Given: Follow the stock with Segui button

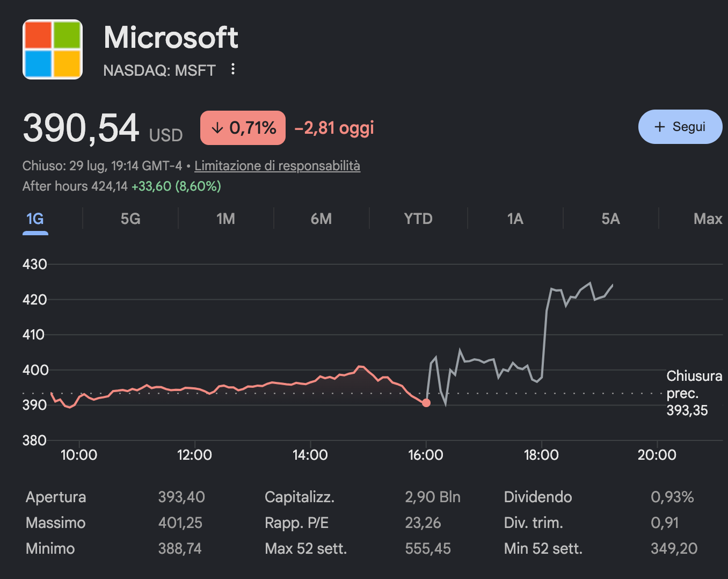Looking at the screenshot, I should [x=680, y=127].
